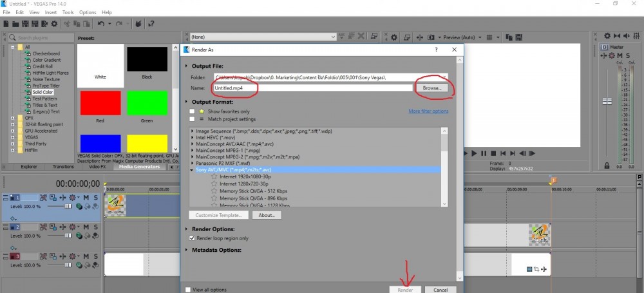
Task: Click the Undo arrow icon
Action: coord(101,24)
